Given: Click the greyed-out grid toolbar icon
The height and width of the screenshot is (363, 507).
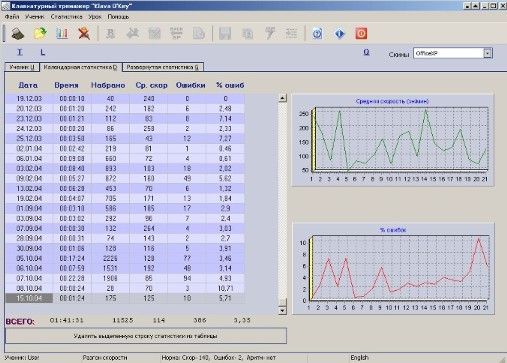Looking at the screenshot, I should click(154, 33).
